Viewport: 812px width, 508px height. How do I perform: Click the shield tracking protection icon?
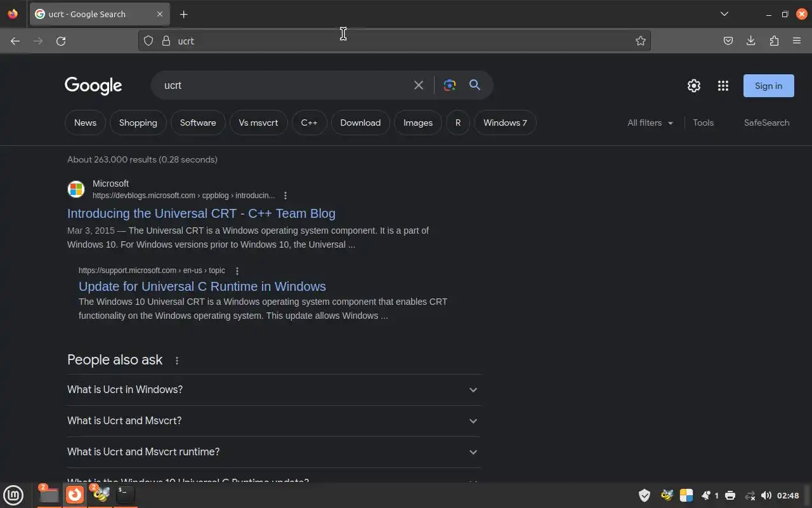[x=148, y=41]
